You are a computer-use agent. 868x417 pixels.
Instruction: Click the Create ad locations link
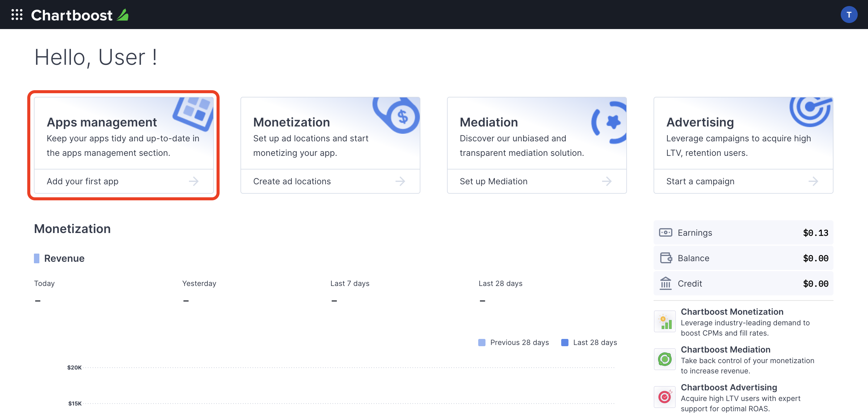(292, 181)
